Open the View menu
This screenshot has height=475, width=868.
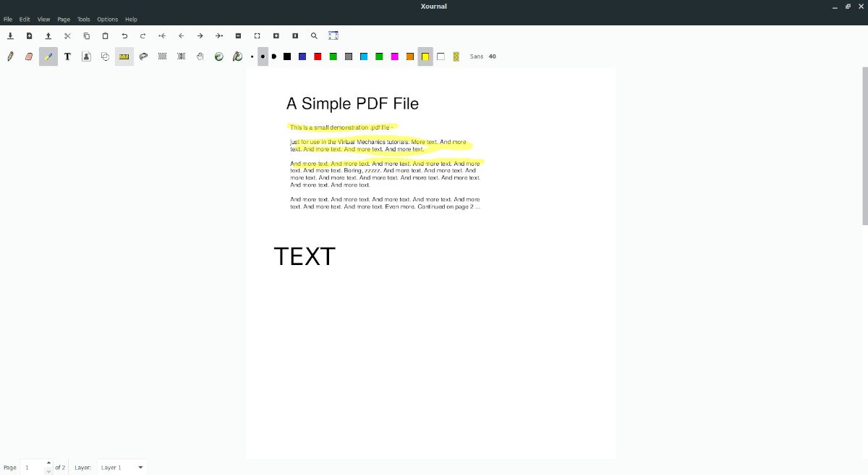44,19
